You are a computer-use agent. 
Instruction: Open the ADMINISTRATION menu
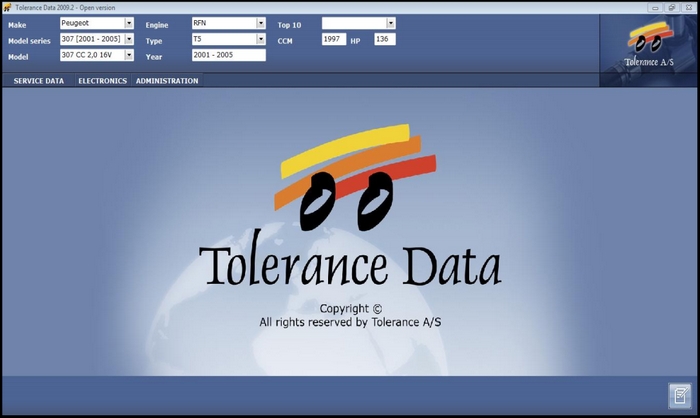tap(167, 81)
